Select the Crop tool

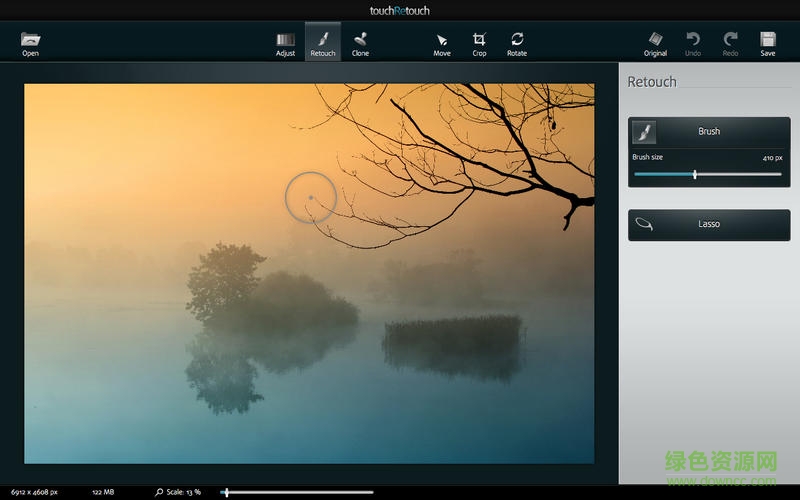click(479, 43)
